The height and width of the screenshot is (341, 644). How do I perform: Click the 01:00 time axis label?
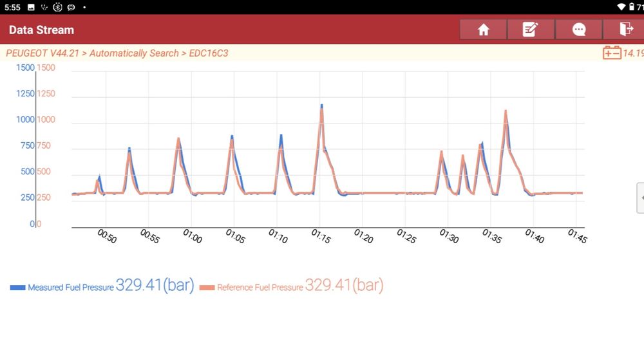[x=192, y=236]
